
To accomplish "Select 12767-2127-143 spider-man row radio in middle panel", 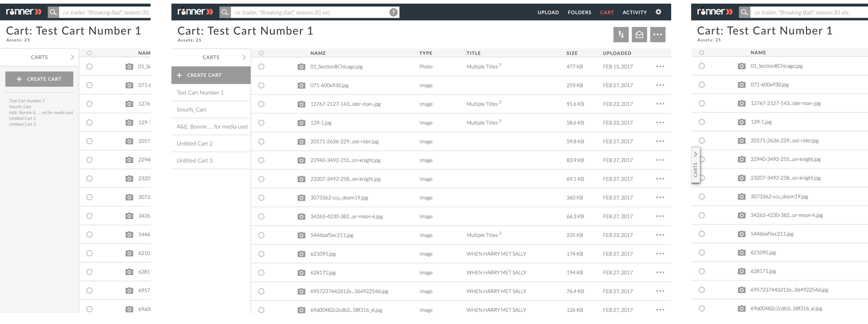I will point(261,104).
